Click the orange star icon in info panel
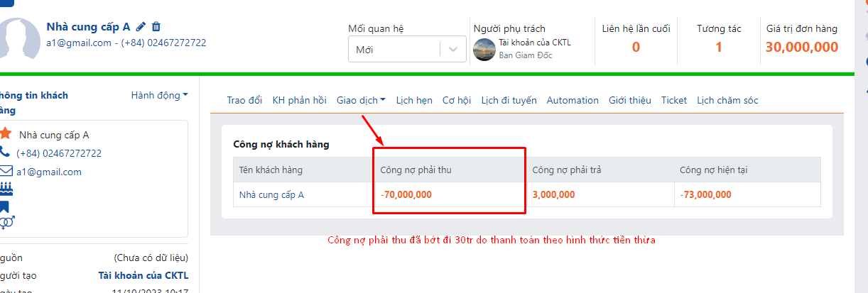The image size is (868, 293). click(x=6, y=134)
